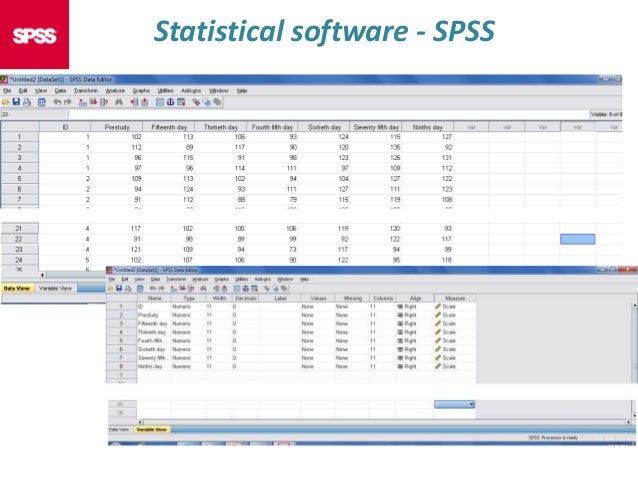638x479 pixels.
Task: Click Print icon in the Data View window toolbar
Action: click(27, 102)
